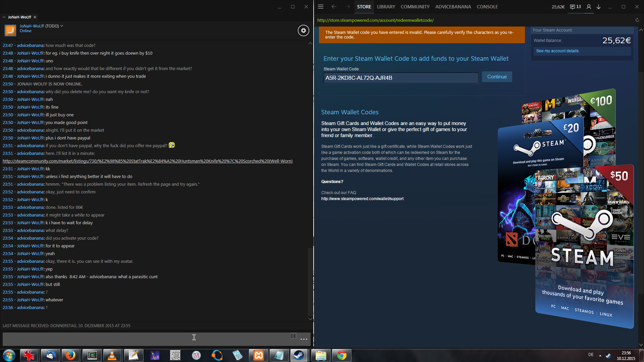This screenshot has height=362, width=644.
Task: Open the downloads arrow icon
Action: (598, 7)
